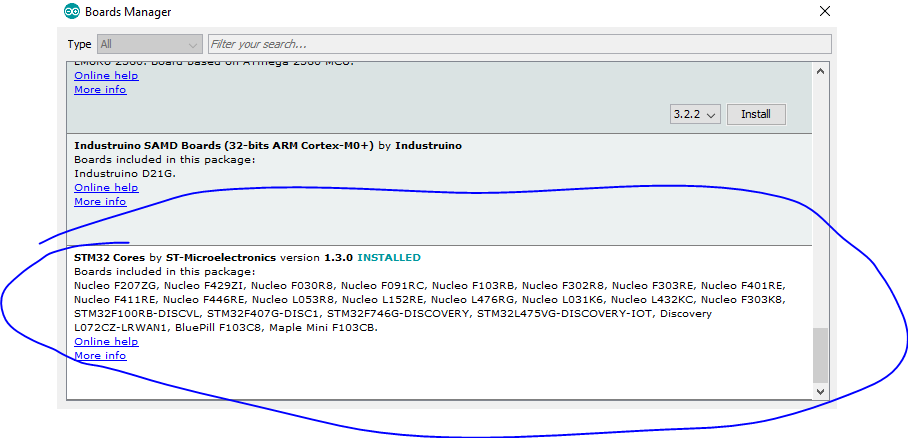
Task: Select the STM32 Cores package title
Action: pyautogui.click(x=111, y=257)
